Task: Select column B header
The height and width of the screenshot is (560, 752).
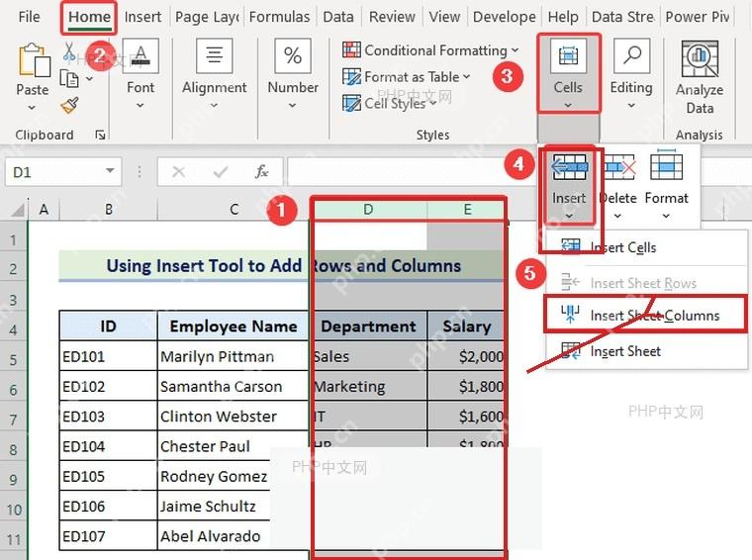Action: [x=109, y=210]
